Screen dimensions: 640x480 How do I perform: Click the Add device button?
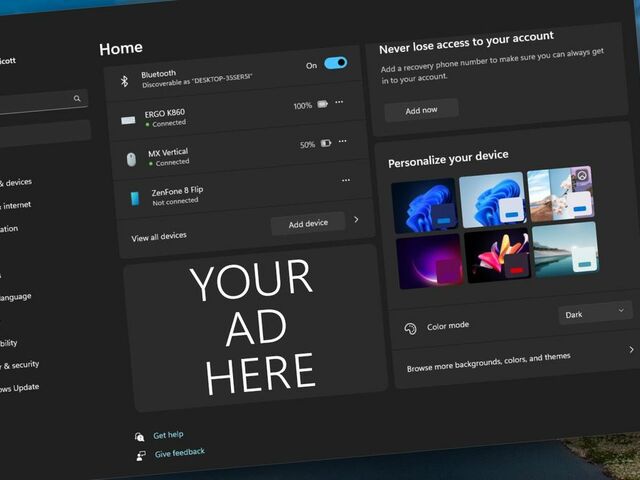(x=308, y=224)
